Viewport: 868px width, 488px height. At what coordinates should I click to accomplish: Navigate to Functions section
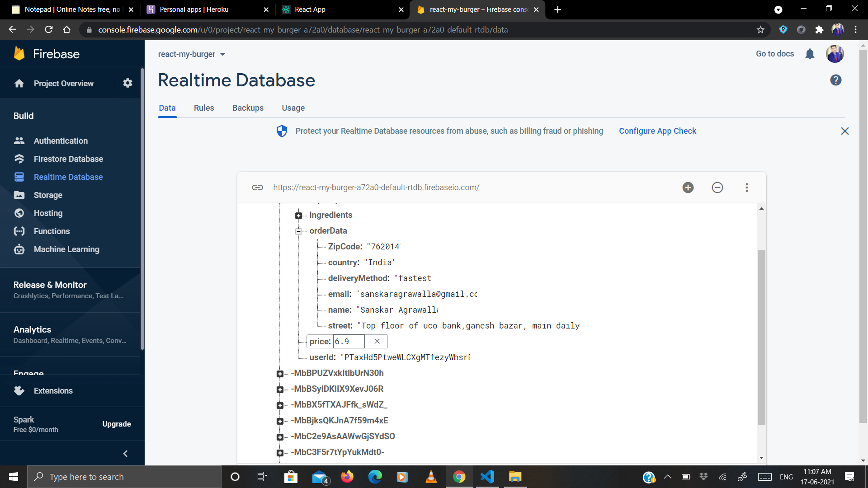point(52,231)
